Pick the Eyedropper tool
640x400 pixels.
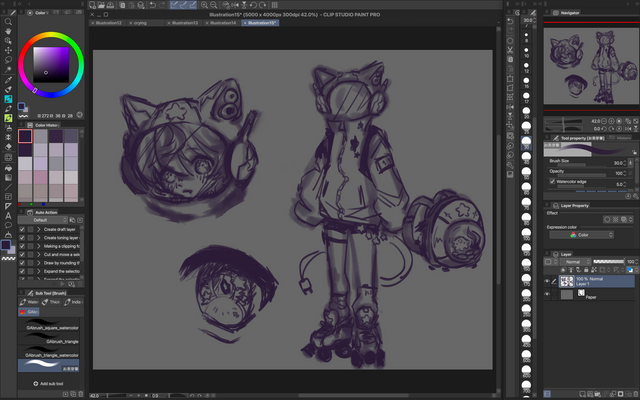(x=8, y=79)
